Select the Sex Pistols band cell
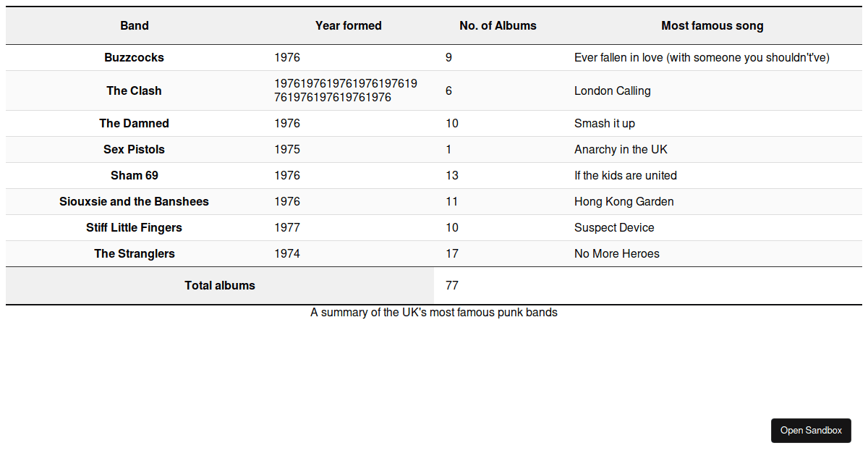The height and width of the screenshot is (456, 868). click(x=135, y=150)
